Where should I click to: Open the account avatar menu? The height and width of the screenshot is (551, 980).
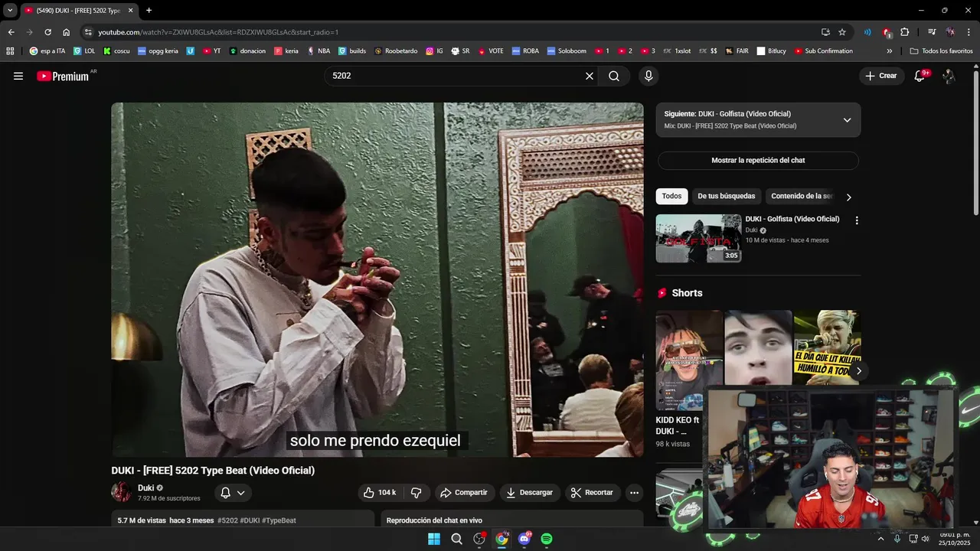(x=949, y=76)
